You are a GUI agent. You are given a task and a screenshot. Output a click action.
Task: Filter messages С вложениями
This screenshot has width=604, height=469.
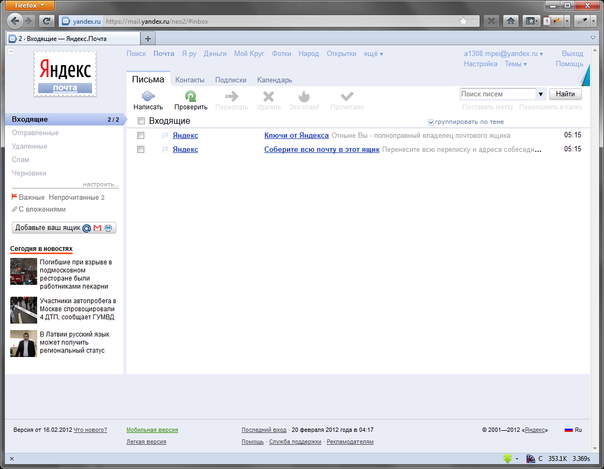coord(42,209)
